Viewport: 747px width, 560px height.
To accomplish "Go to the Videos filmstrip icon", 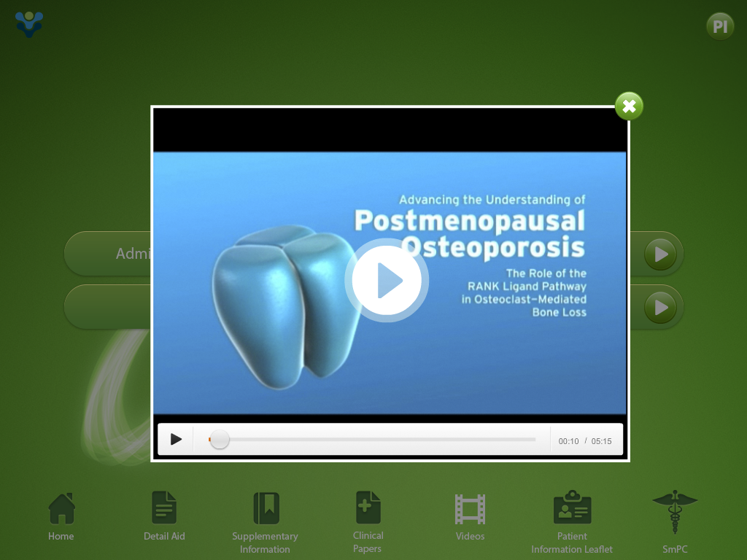I will pyautogui.click(x=470, y=509).
